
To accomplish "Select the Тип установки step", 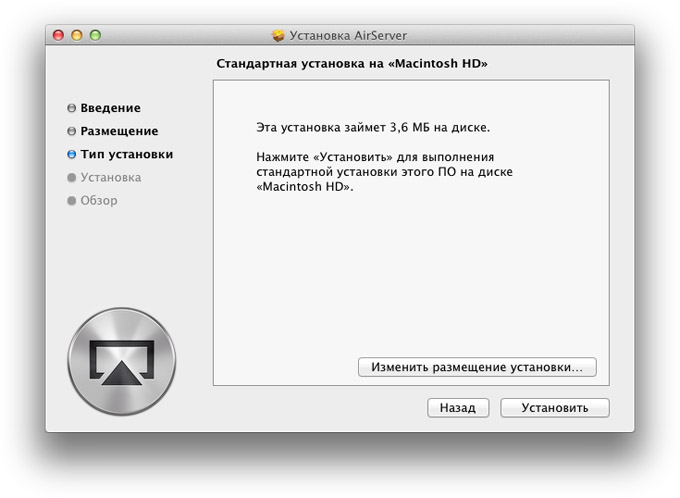I will pos(127,154).
